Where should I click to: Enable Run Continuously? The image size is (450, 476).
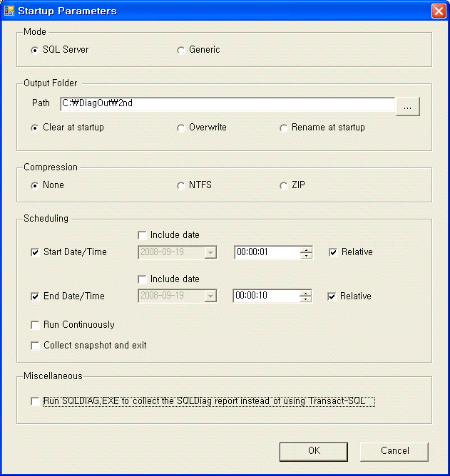tap(35, 325)
